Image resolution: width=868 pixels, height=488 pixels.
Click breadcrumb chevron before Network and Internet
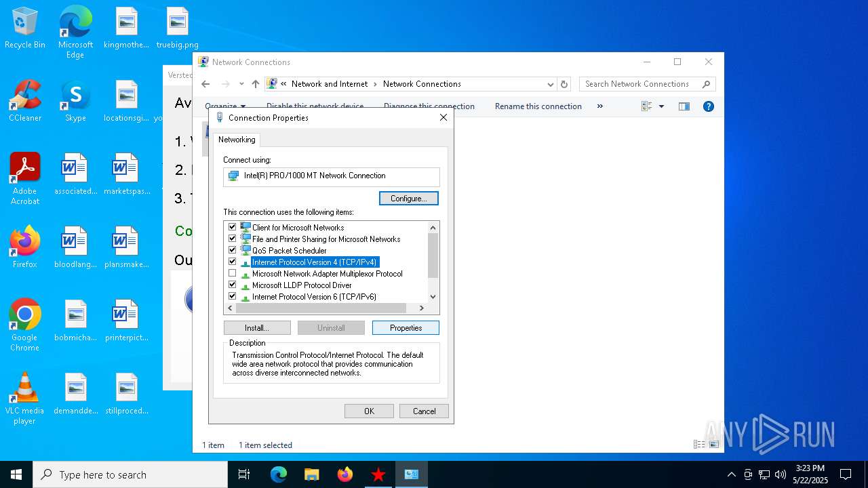click(284, 84)
